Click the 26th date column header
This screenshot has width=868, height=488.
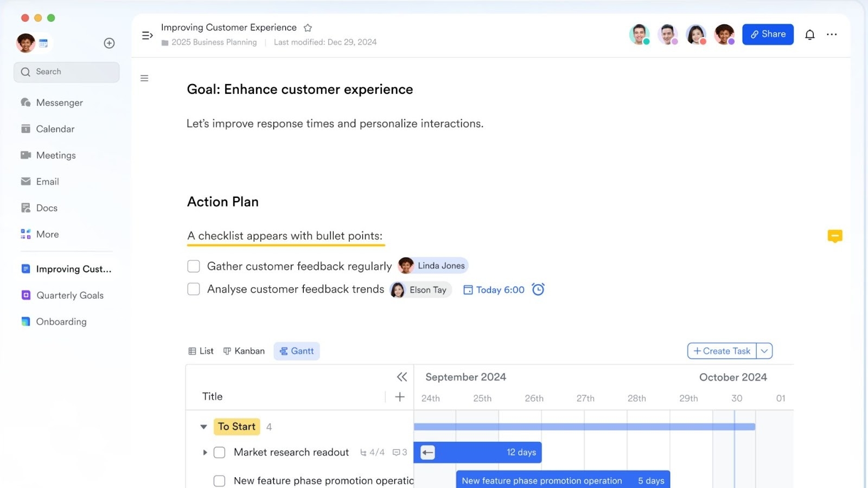(534, 399)
